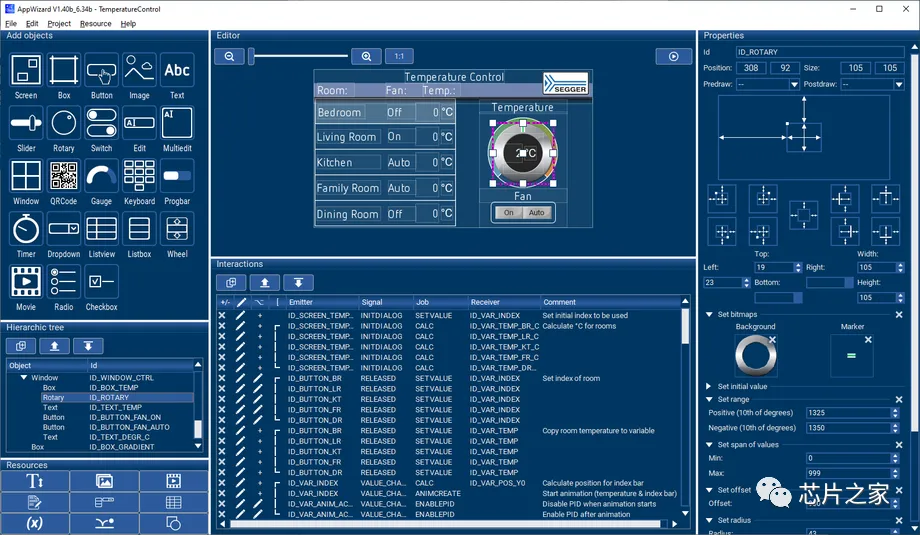
Task: Collapse the Window node in Hierarchic tree
Action: (25, 378)
